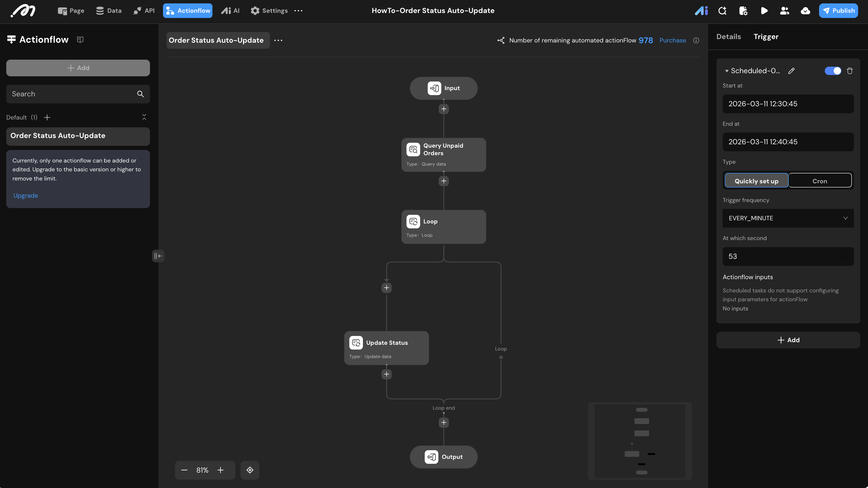Click the Publish button
The image size is (868, 488).
[x=838, y=11]
